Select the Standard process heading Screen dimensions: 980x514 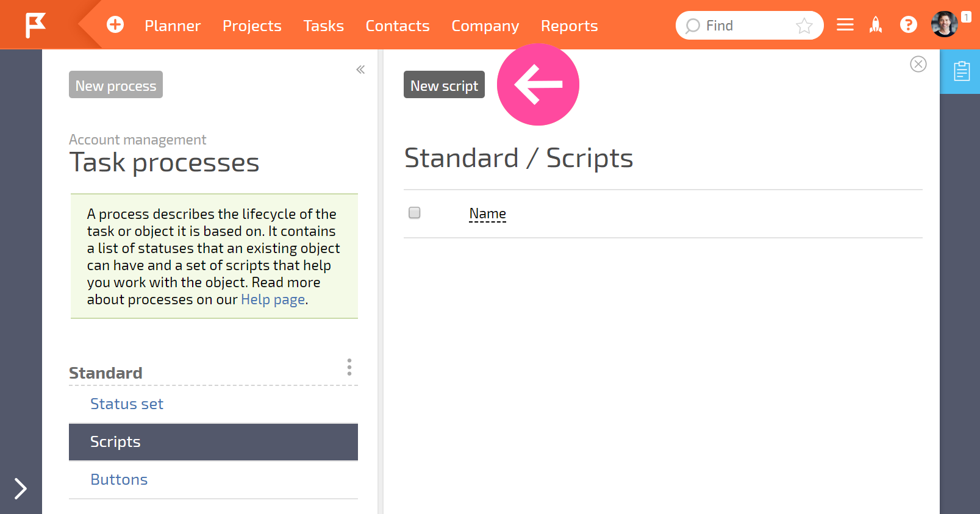coord(106,373)
